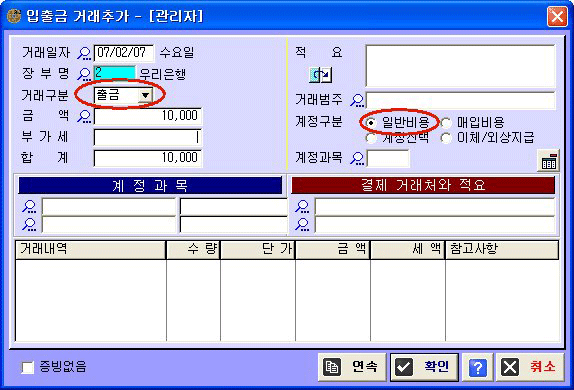
Task: Click the blue 계정과목 section header
Action: pos(150,186)
